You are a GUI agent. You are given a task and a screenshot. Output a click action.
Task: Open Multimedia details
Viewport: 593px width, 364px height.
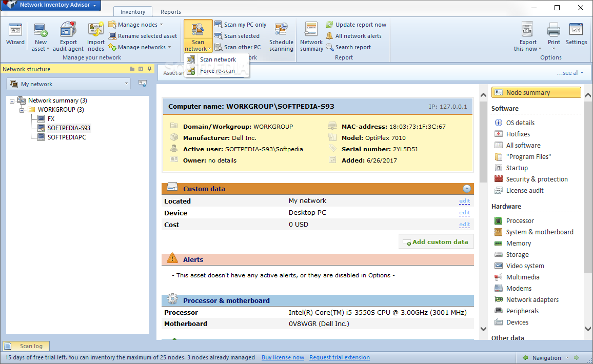coord(522,277)
